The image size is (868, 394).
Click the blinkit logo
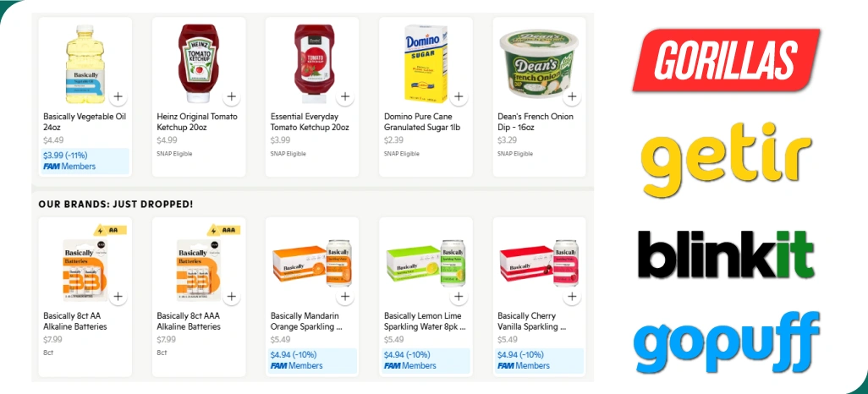pos(726,254)
